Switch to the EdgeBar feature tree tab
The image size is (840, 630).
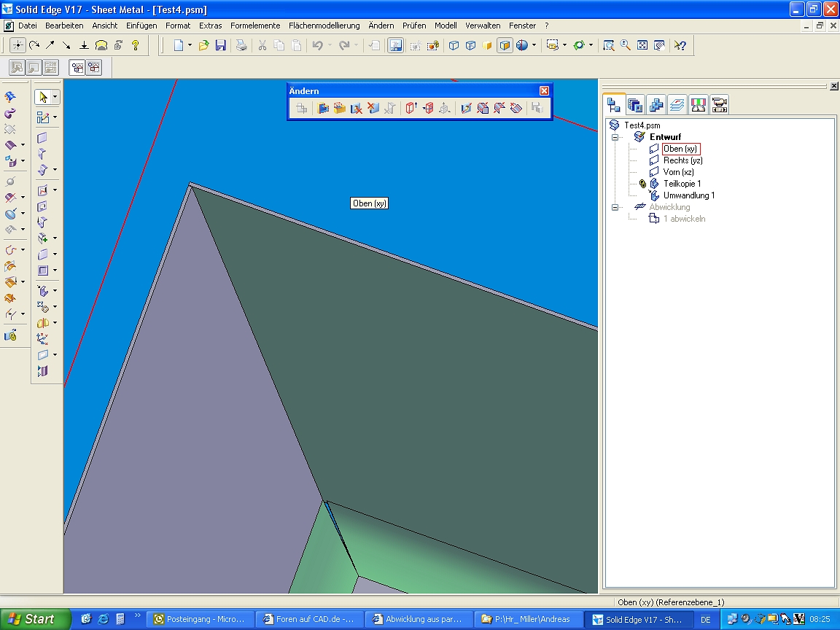(614, 104)
